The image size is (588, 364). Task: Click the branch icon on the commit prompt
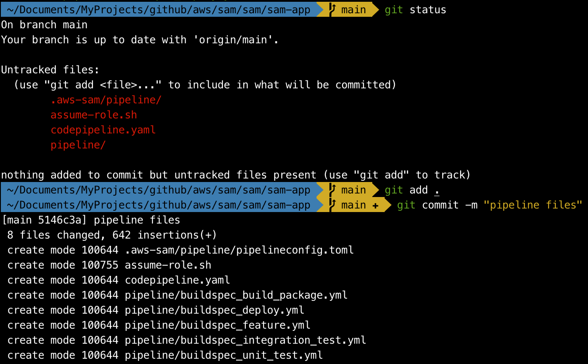click(x=332, y=205)
